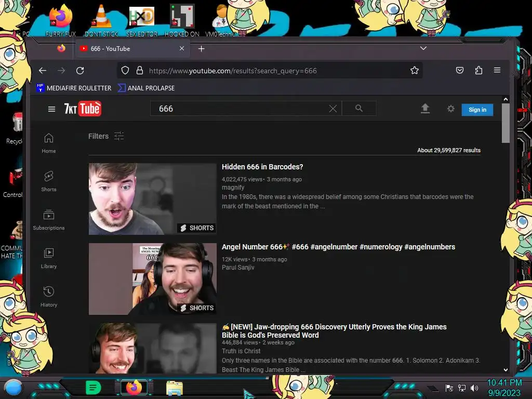Open the green taskbar app icon

[x=94, y=388]
